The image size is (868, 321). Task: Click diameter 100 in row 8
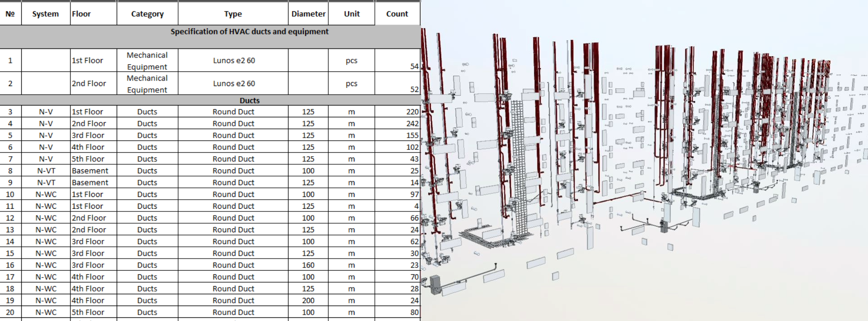[308, 171]
